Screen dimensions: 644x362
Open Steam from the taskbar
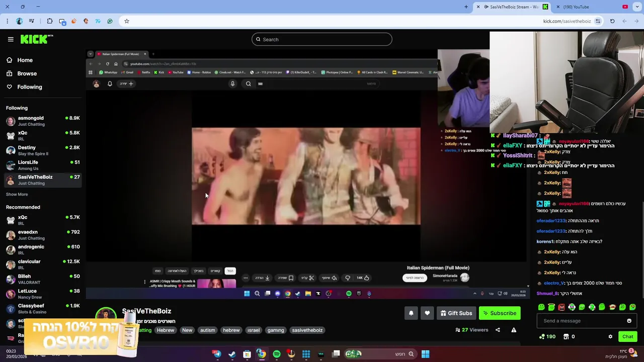coord(232,354)
